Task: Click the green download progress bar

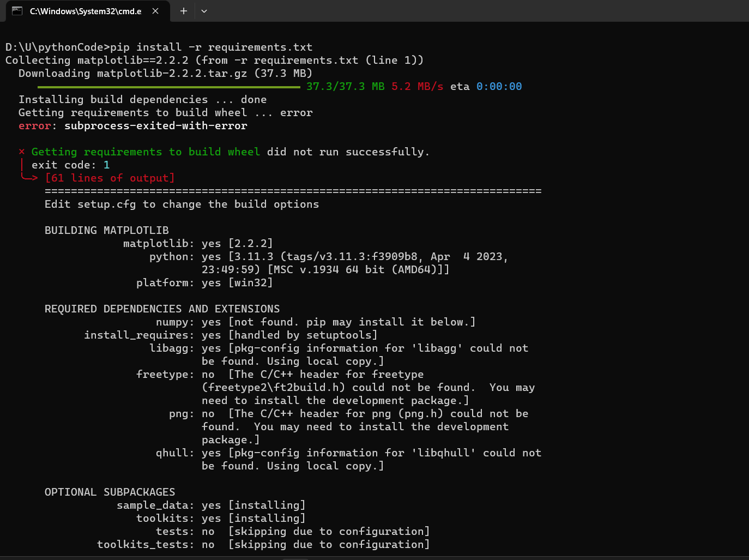Action: tap(169, 87)
